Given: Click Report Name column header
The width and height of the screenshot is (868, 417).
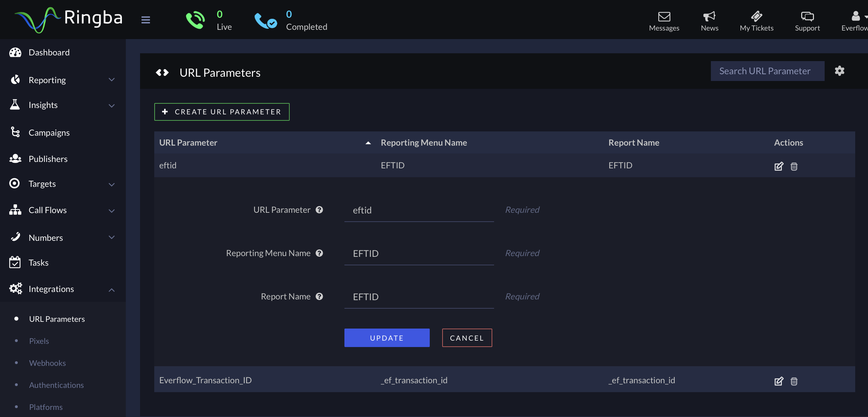Looking at the screenshot, I should (634, 142).
